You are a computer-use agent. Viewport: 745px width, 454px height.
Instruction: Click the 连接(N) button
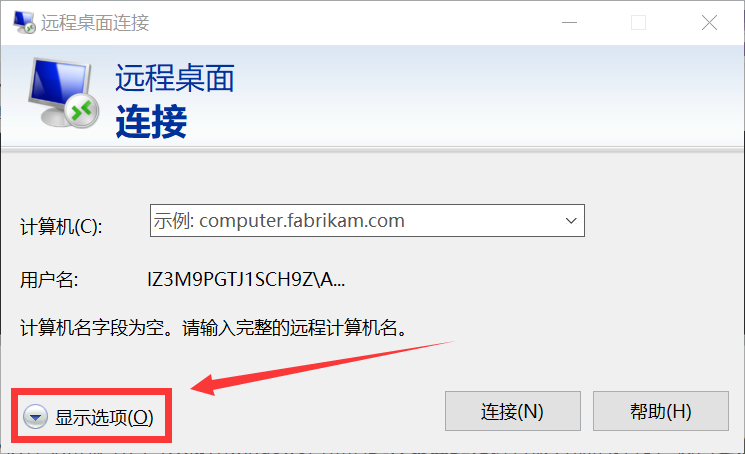click(x=513, y=411)
